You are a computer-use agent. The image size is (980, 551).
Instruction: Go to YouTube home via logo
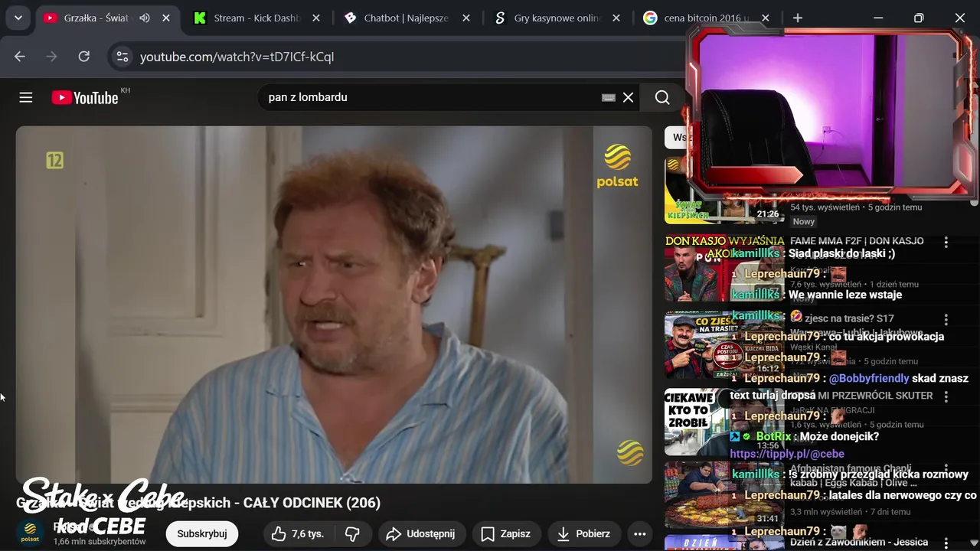click(85, 97)
